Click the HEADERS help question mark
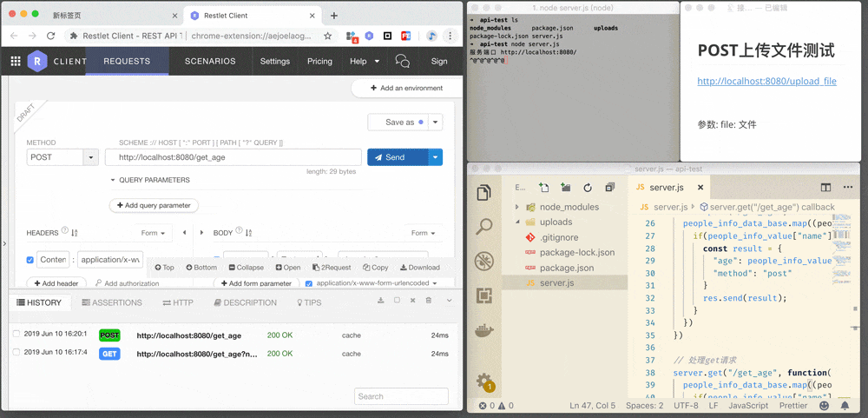The image size is (868, 418). 65,230
